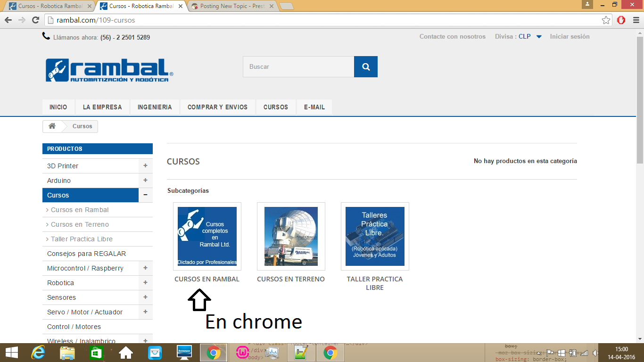Expand the Arduino category
Screen dimensions: 644x362
pos(145,181)
